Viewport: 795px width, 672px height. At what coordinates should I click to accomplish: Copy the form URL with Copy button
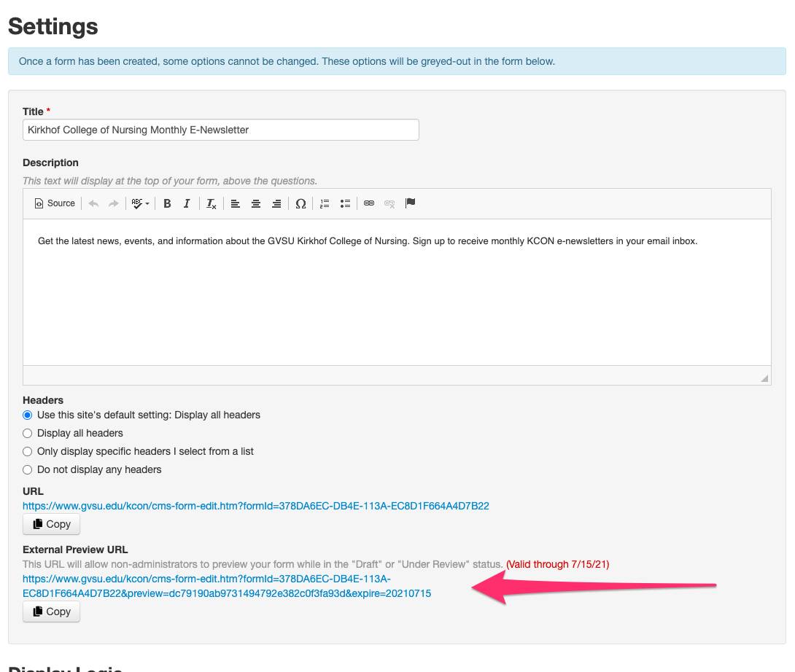(51, 524)
